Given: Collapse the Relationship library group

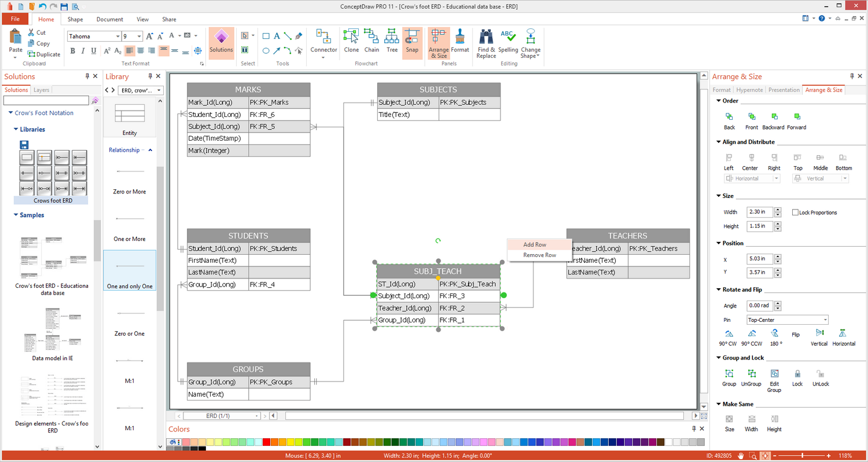Looking at the screenshot, I should click(x=150, y=150).
